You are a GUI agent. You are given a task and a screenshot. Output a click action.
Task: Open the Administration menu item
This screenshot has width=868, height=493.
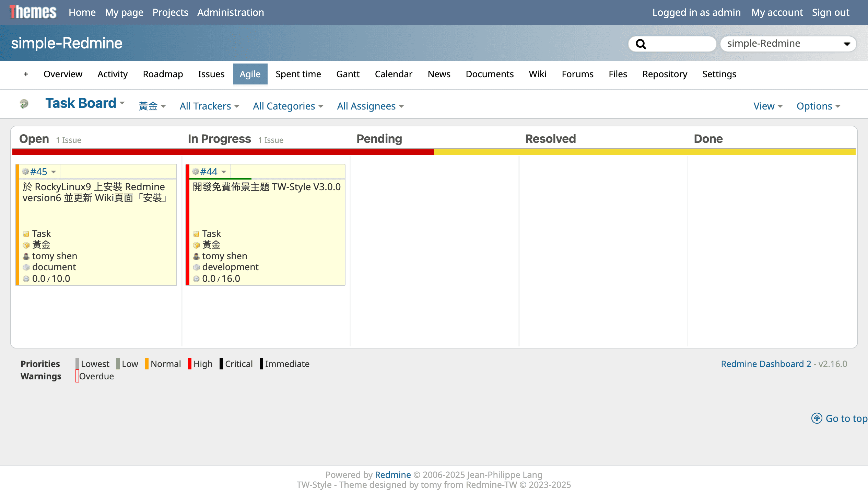[x=231, y=12]
